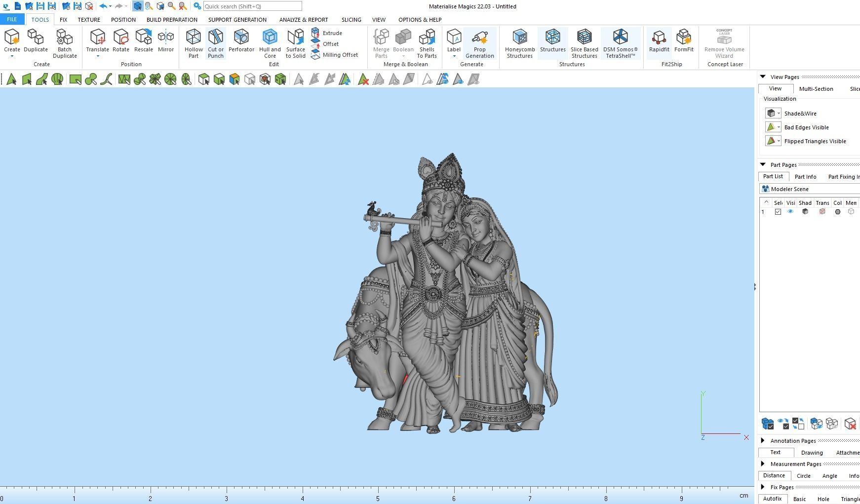The height and width of the screenshot is (504, 860).
Task: Collapse the View Pages section
Action: (x=763, y=77)
